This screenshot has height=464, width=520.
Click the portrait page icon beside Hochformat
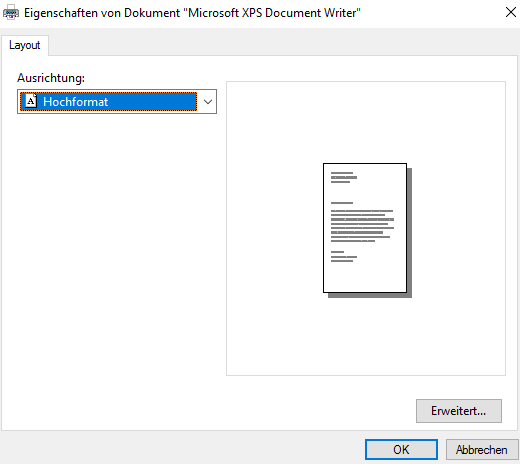coord(31,101)
